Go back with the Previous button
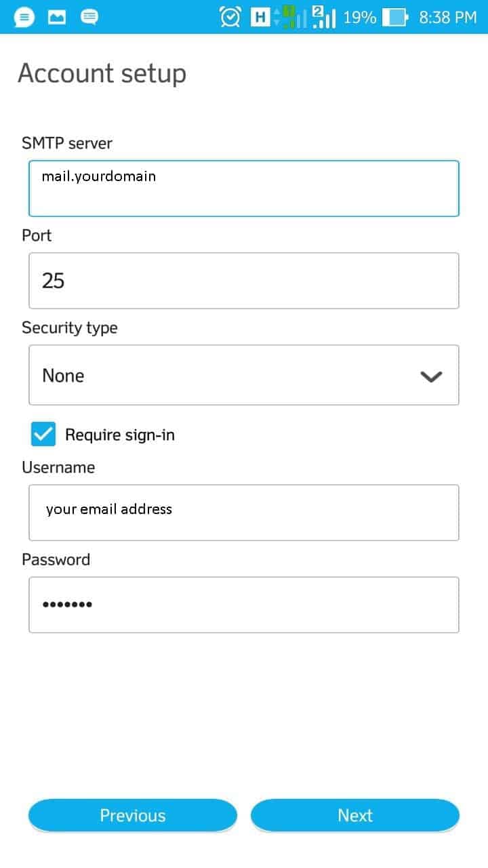The width and height of the screenshot is (488, 868). point(133,815)
